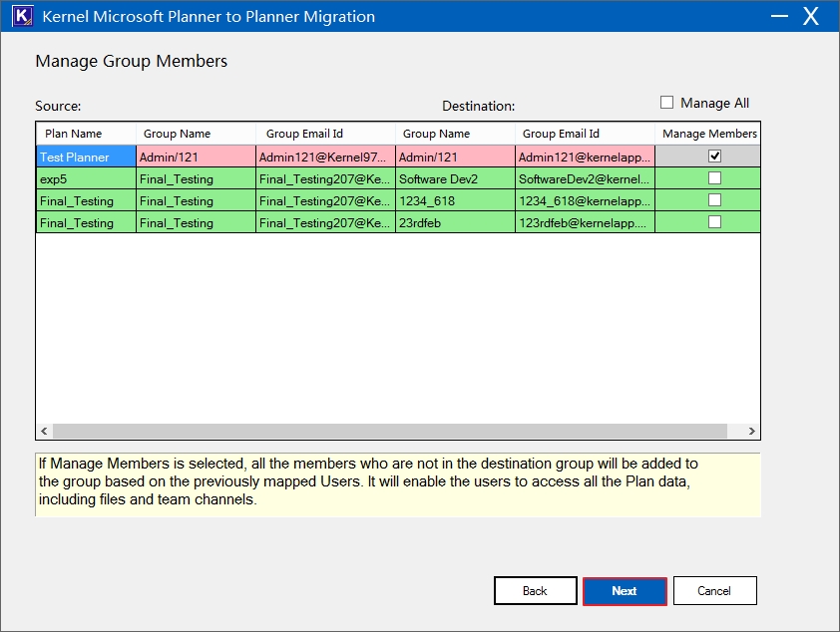Click Admin121@kernelapp... destination email cell

pos(585,157)
